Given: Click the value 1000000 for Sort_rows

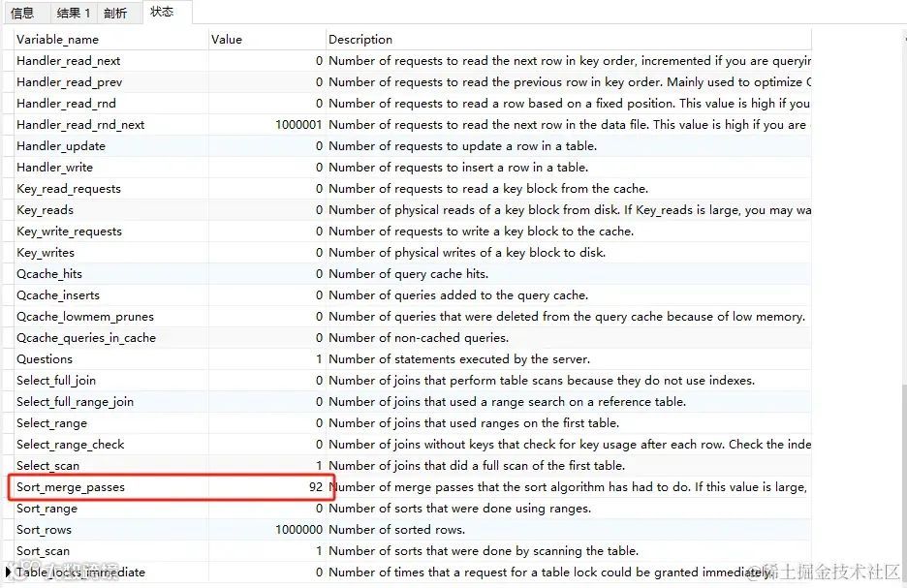Looking at the screenshot, I should [299, 530].
